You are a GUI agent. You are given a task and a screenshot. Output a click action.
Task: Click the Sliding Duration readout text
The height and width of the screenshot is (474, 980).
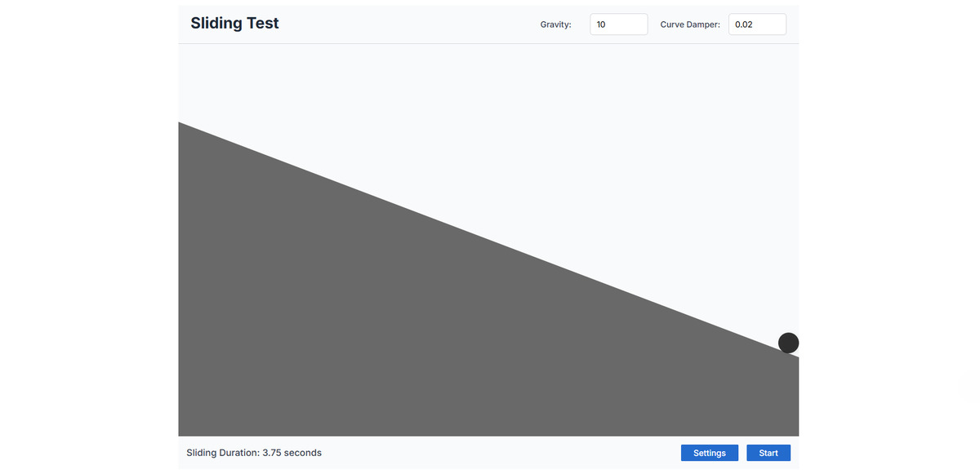[x=253, y=453]
